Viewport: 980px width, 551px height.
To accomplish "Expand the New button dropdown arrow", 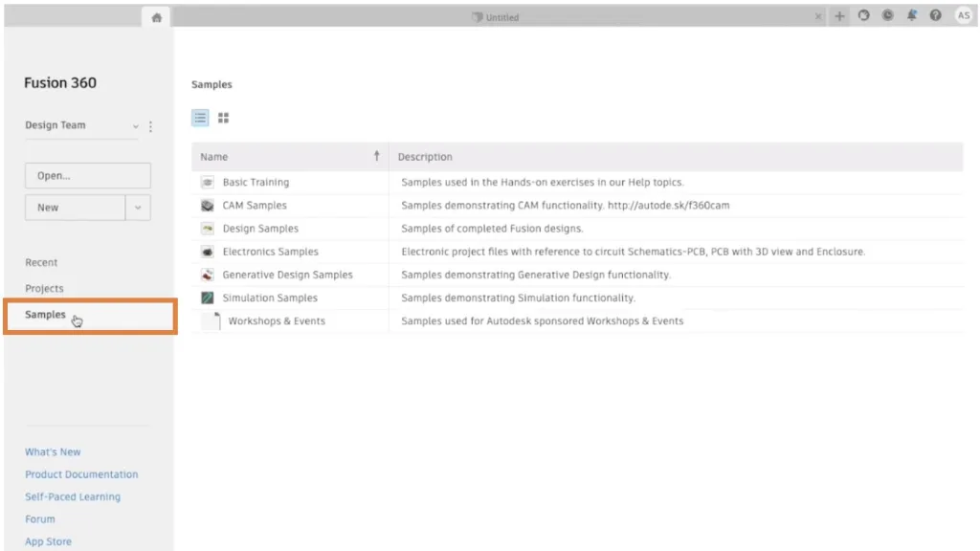I will click(x=138, y=208).
